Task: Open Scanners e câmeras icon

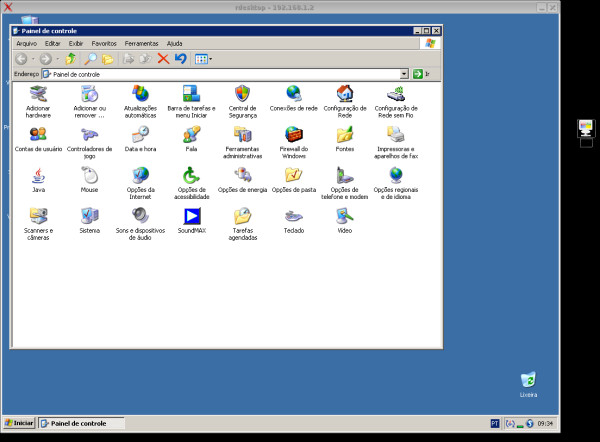Action: pos(38,224)
